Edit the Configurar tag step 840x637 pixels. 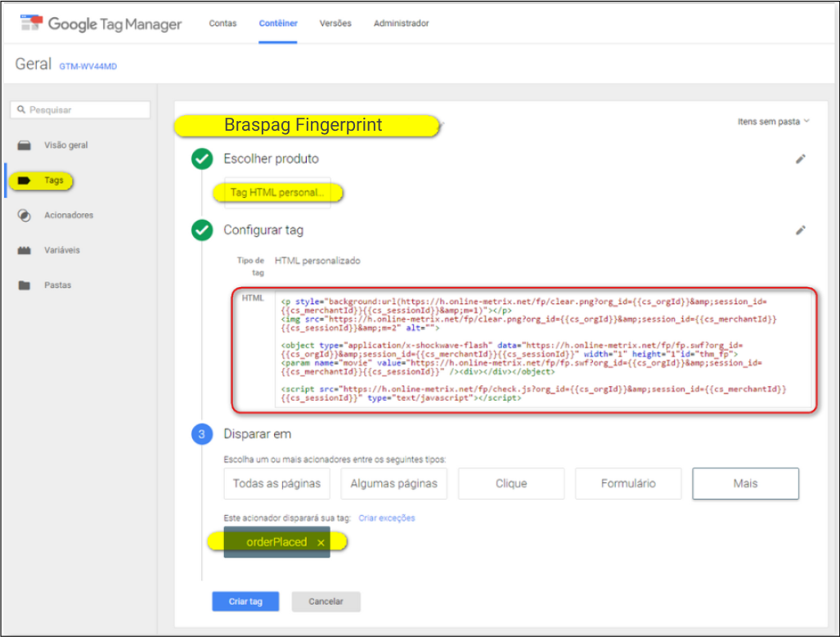click(x=801, y=231)
